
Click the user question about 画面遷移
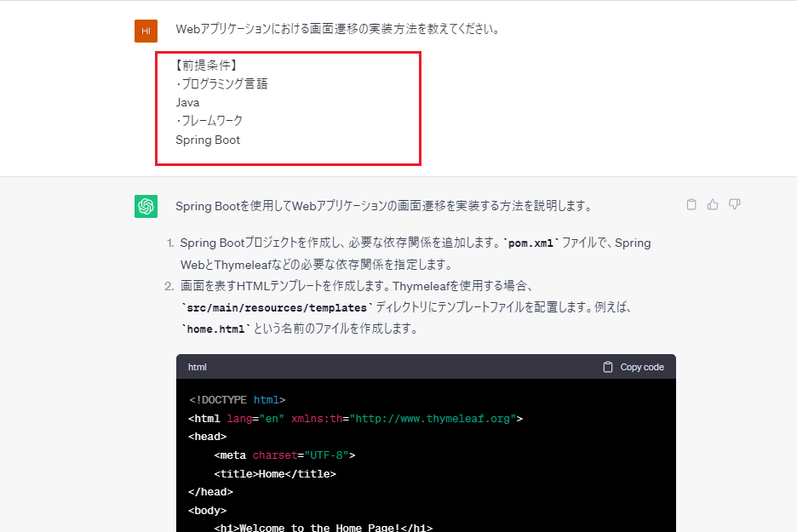click(336, 29)
